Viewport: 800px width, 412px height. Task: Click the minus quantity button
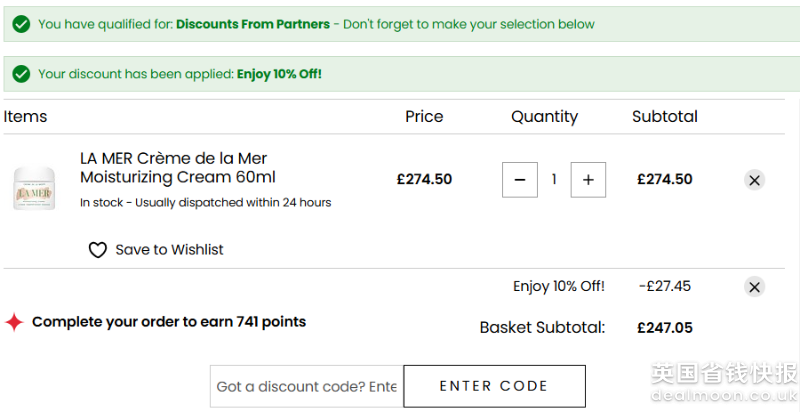pyautogui.click(x=519, y=180)
